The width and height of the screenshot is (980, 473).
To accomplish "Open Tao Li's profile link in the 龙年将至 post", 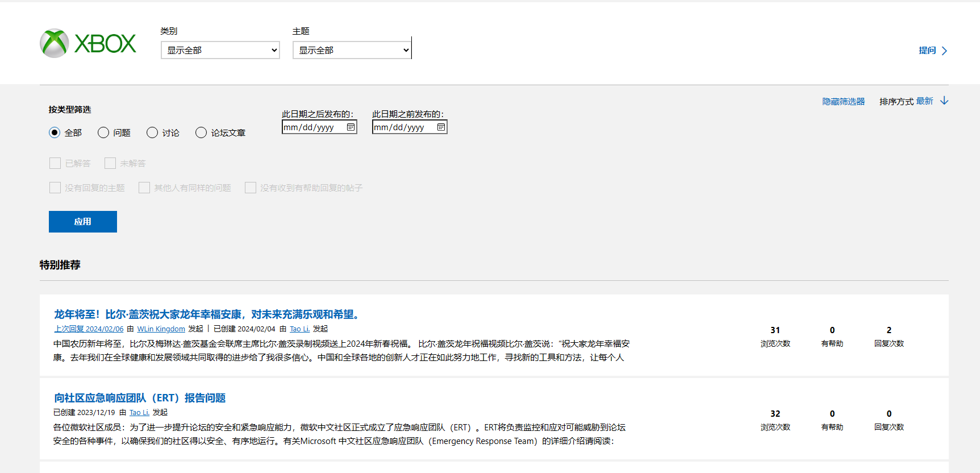I will point(299,329).
